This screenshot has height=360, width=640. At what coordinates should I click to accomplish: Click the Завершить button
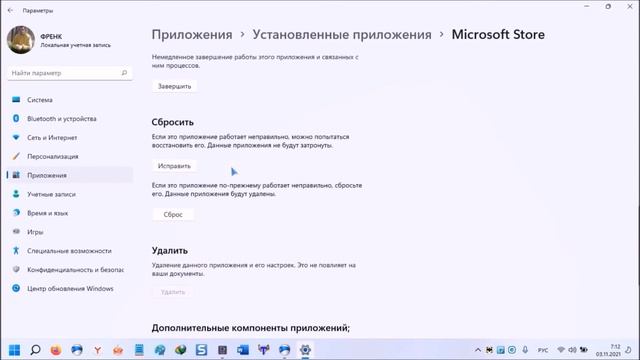coord(174,86)
